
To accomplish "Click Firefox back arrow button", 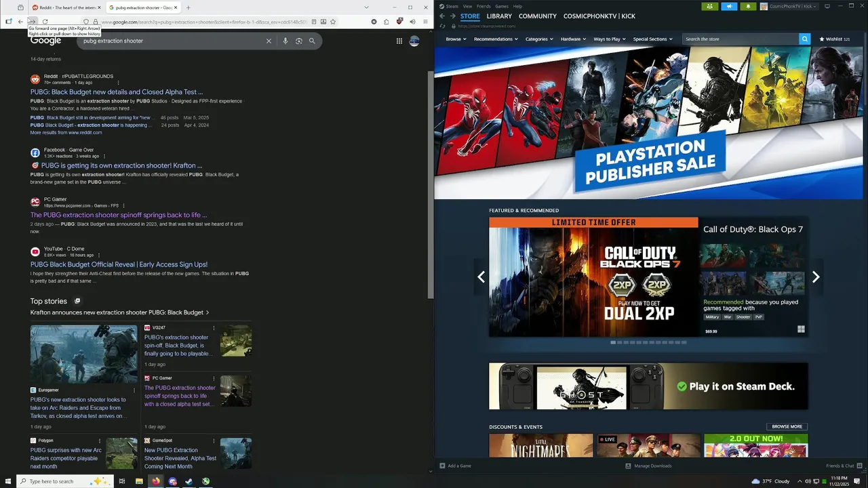I will click(20, 22).
